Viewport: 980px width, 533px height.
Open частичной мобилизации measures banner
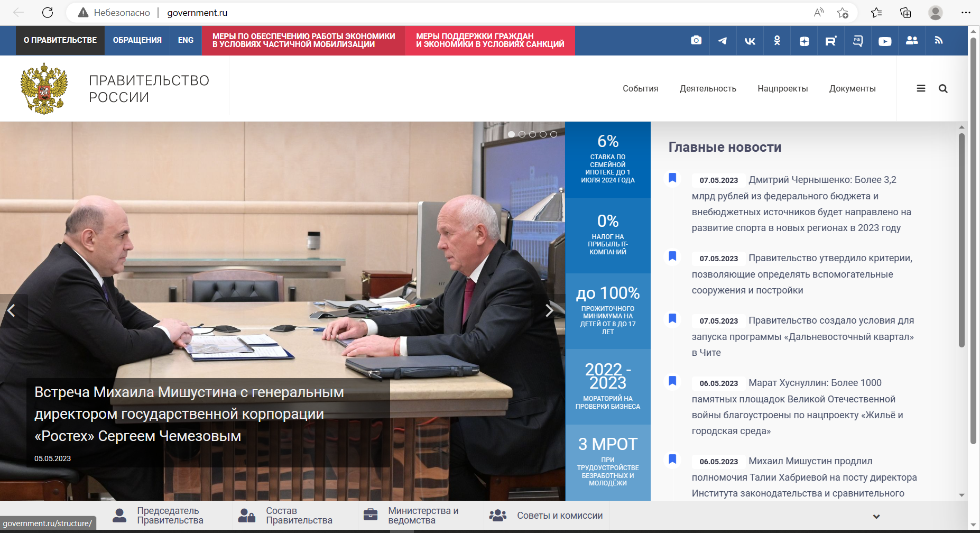pos(303,40)
